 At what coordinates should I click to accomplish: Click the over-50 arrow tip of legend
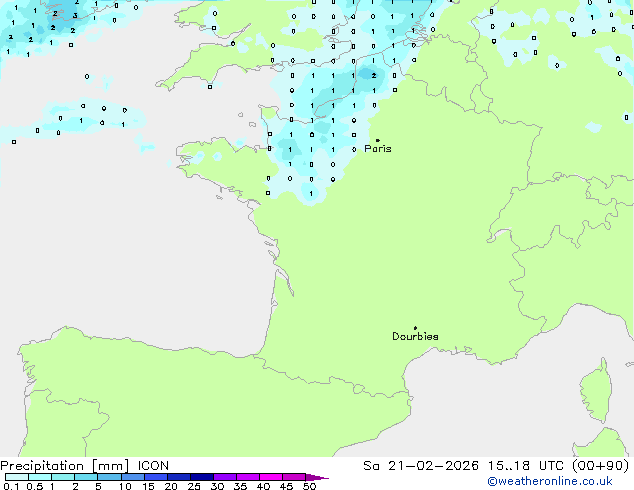pos(317,477)
